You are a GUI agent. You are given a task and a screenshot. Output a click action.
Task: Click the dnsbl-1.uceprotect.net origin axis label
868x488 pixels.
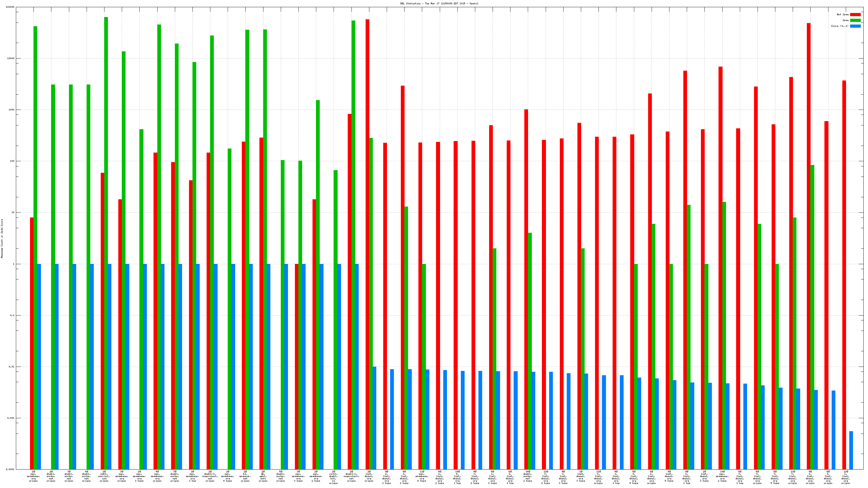pyautogui.click(x=351, y=476)
